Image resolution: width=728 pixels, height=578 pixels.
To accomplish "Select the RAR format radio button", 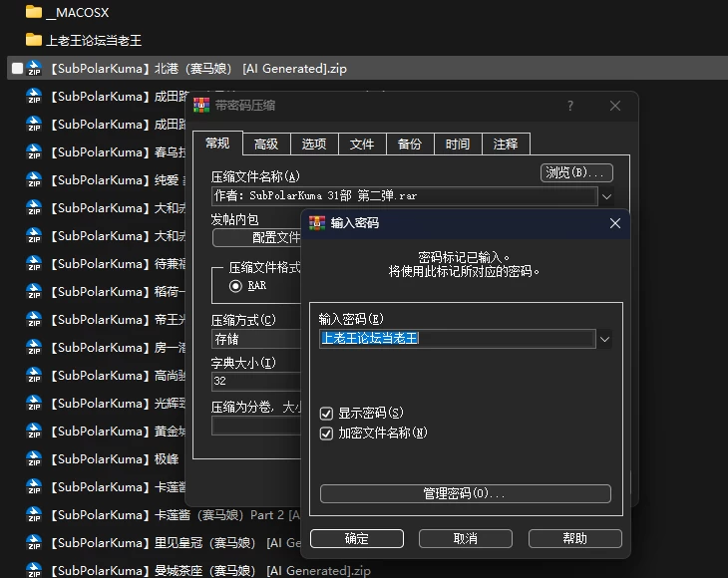I will click(x=235, y=286).
